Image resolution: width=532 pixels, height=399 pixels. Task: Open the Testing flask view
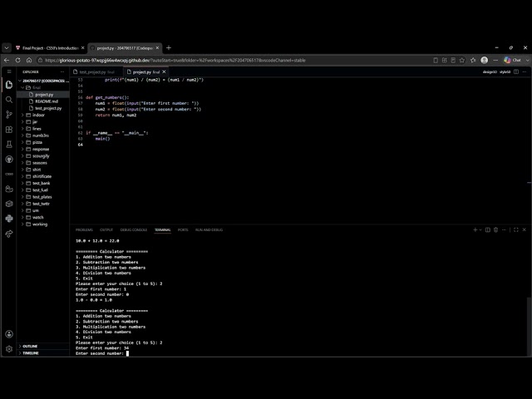pyautogui.click(x=9, y=144)
